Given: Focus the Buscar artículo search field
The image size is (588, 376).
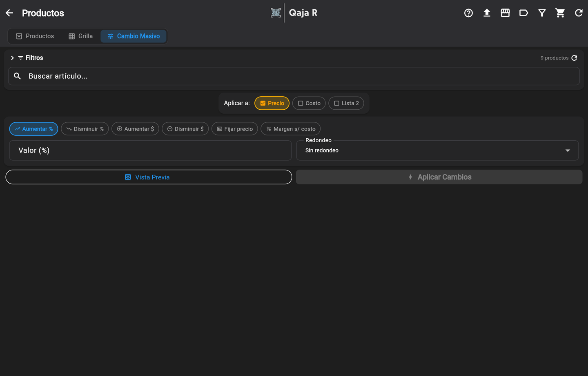Looking at the screenshot, I should click(x=294, y=76).
